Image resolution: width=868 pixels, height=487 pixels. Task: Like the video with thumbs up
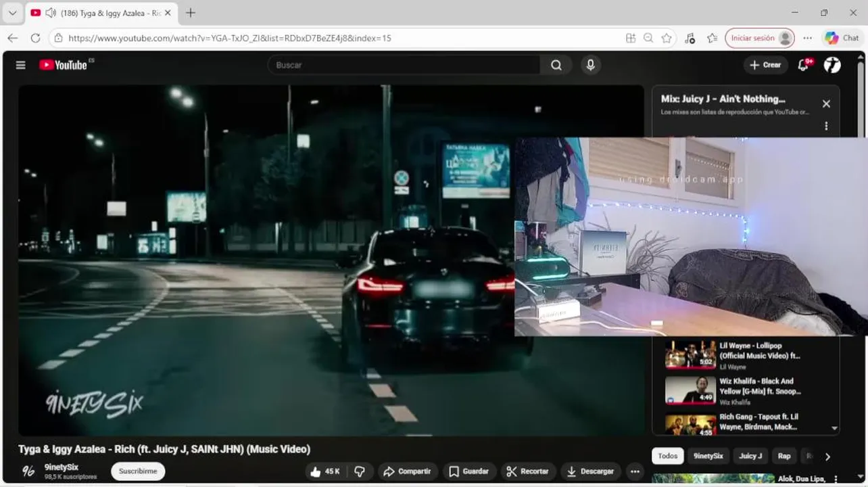point(325,471)
